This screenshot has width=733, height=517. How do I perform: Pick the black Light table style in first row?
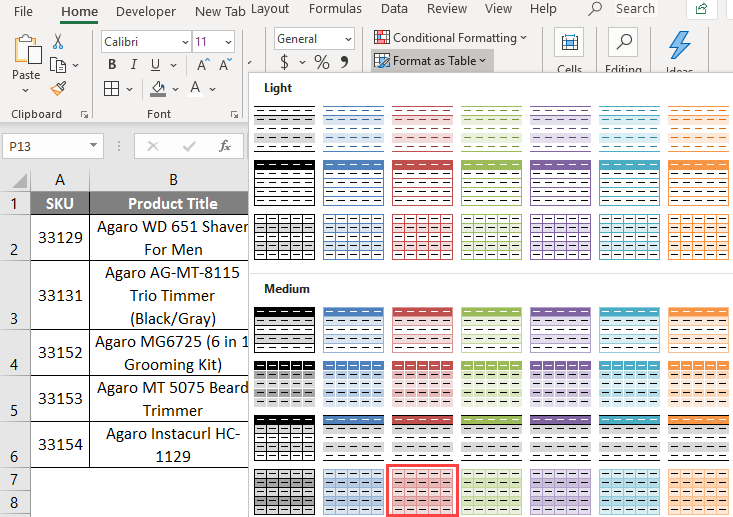284,129
